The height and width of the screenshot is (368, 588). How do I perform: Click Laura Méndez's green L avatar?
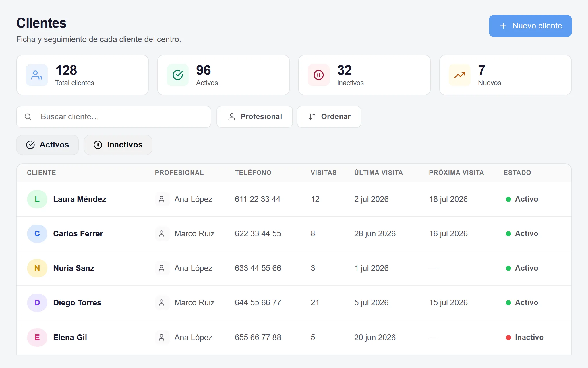(x=37, y=199)
